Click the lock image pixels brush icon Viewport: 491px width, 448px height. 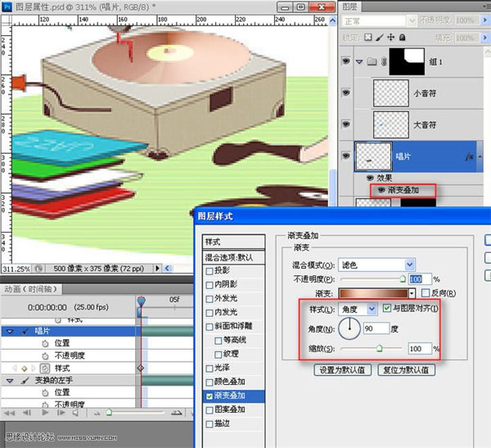coord(381,36)
